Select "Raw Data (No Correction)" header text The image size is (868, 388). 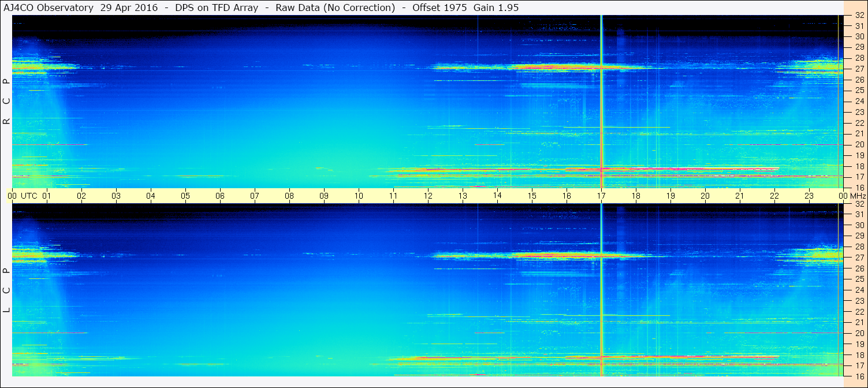pyautogui.click(x=335, y=8)
